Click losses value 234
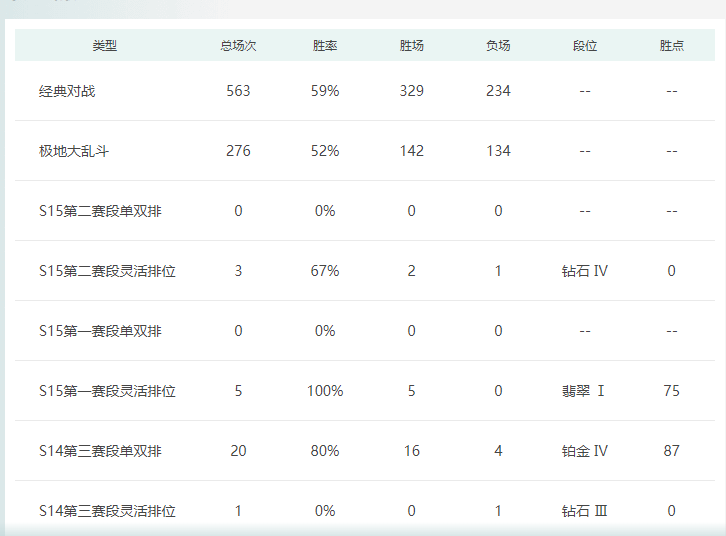This screenshot has height=536, width=726. [498, 91]
